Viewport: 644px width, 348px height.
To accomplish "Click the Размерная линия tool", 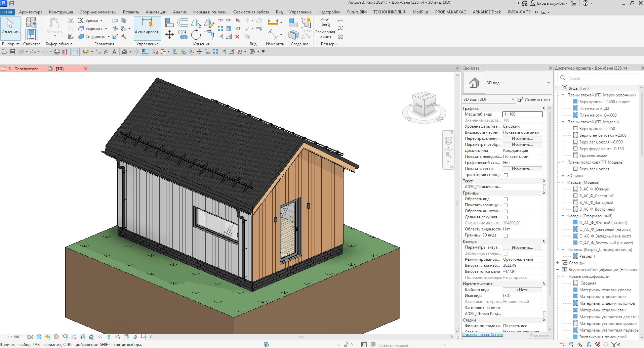I will pos(325,28).
